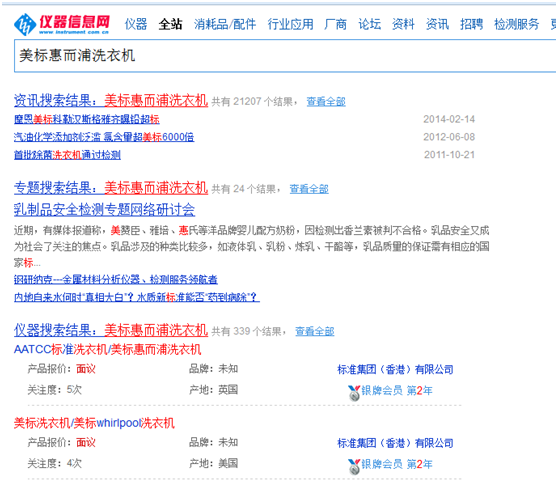558x487 pixels.
Task: Open 美标whirlpool洗衣机 product listing
Action: point(94,423)
